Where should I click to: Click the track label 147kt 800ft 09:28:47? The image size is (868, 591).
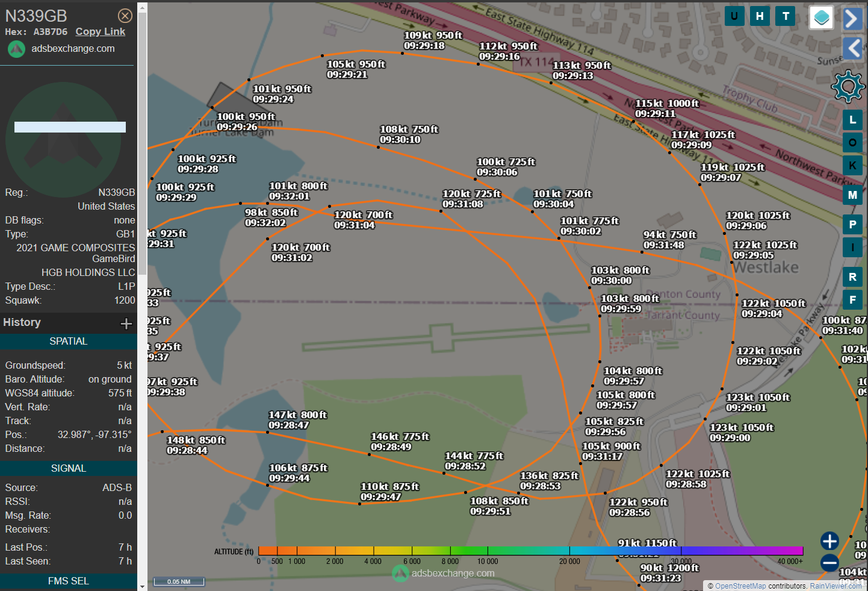297,420
